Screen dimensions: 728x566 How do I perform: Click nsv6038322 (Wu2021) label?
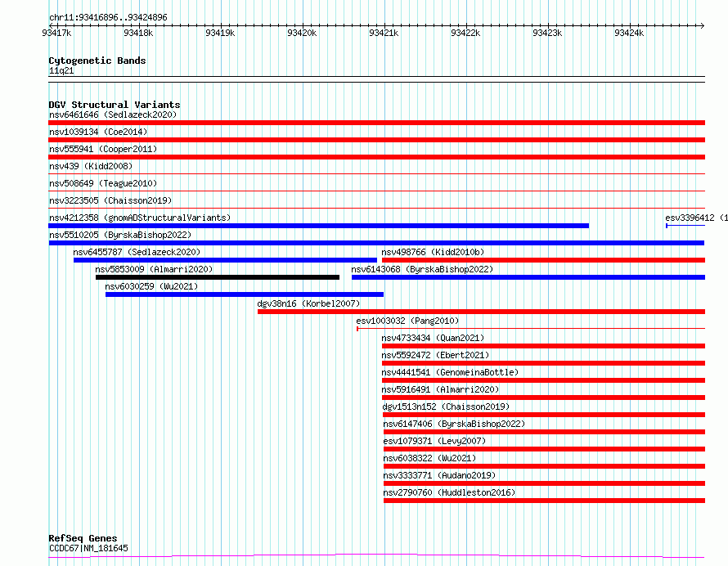point(429,458)
